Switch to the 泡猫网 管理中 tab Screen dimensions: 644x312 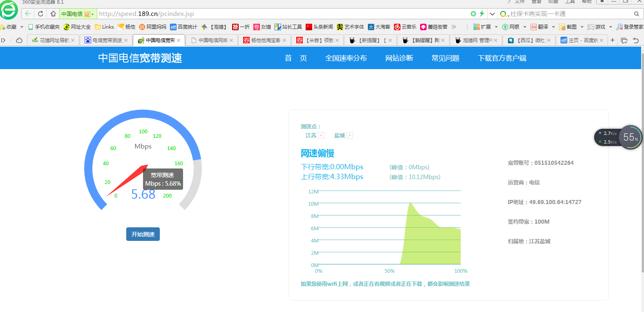coord(476,40)
